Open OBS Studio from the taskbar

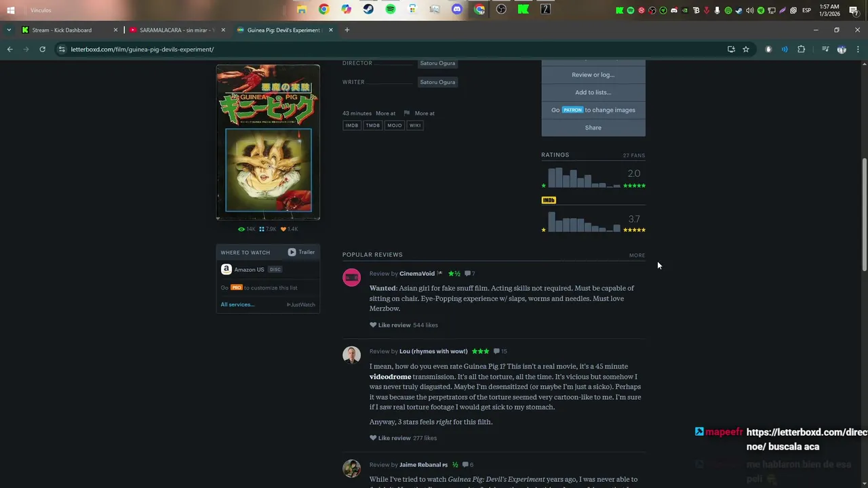point(501,9)
